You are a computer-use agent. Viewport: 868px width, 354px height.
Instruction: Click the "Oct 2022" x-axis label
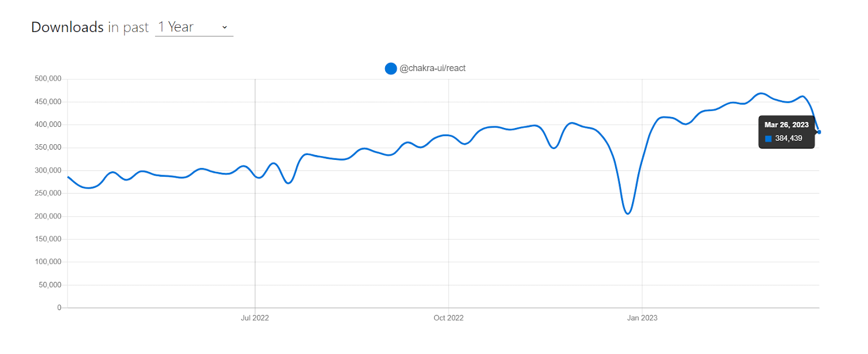pyautogui.click(x=449, y=318)
